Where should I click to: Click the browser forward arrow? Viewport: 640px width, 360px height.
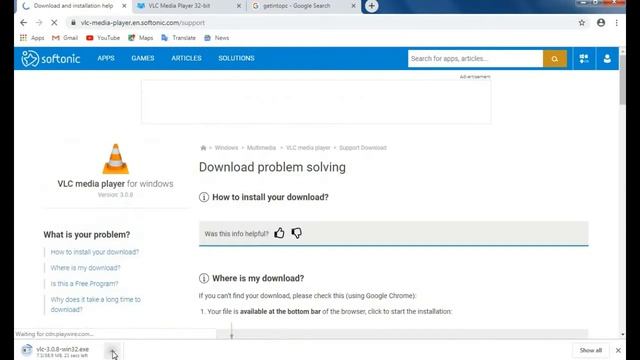(39, 23)
